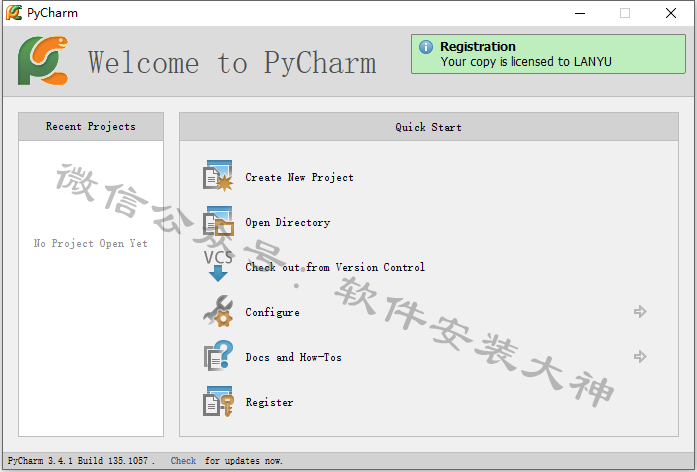Click the Check for updates link
The height and width of the screenshot is (472, 697).
183,461
